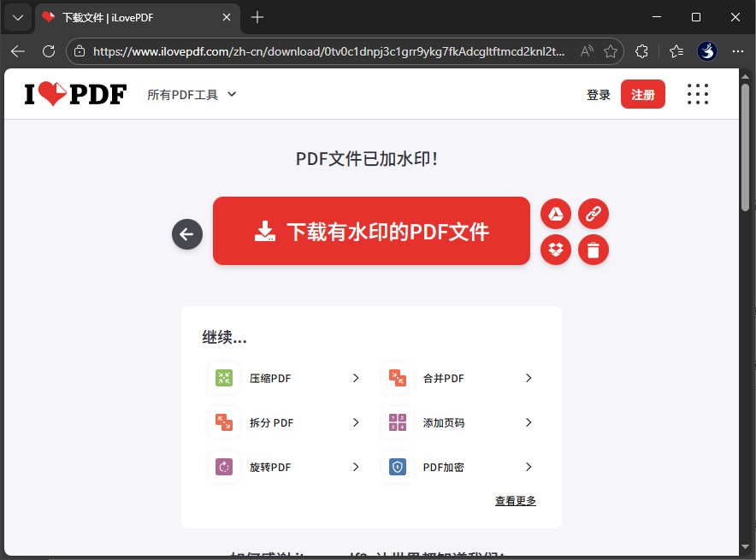Go back using the circular back arrow

click(x=186, y=233)
